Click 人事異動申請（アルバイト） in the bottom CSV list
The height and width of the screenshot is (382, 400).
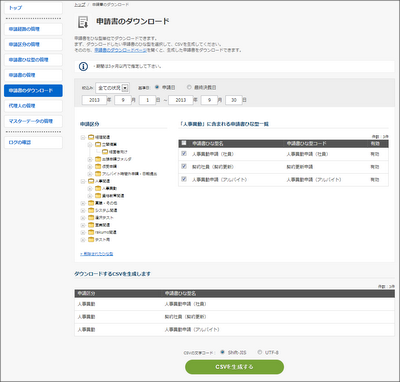192,329
